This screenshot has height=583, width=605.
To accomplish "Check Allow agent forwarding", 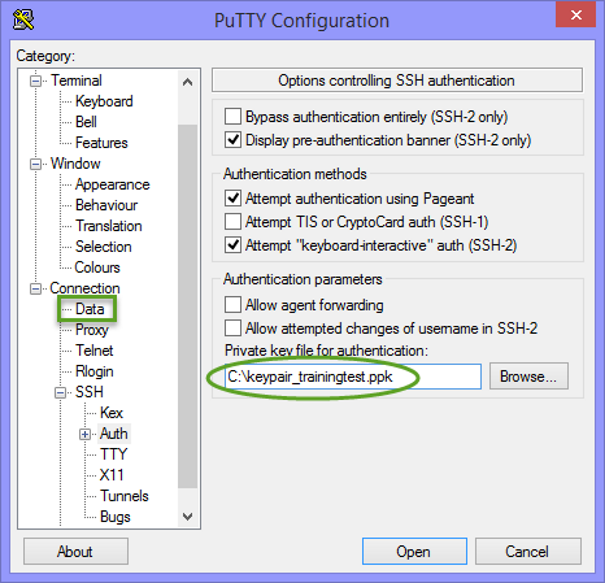I will (x=233, y=305).
